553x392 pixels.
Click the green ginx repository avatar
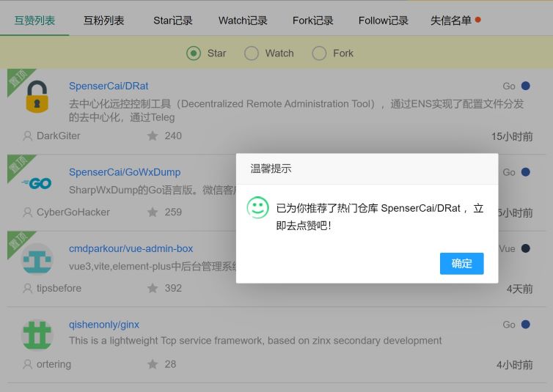coord(37,335)
